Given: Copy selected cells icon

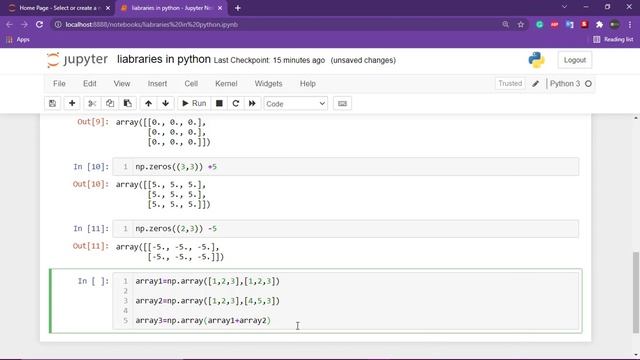Looking at the screenshot, I should [x=110, y=104].
